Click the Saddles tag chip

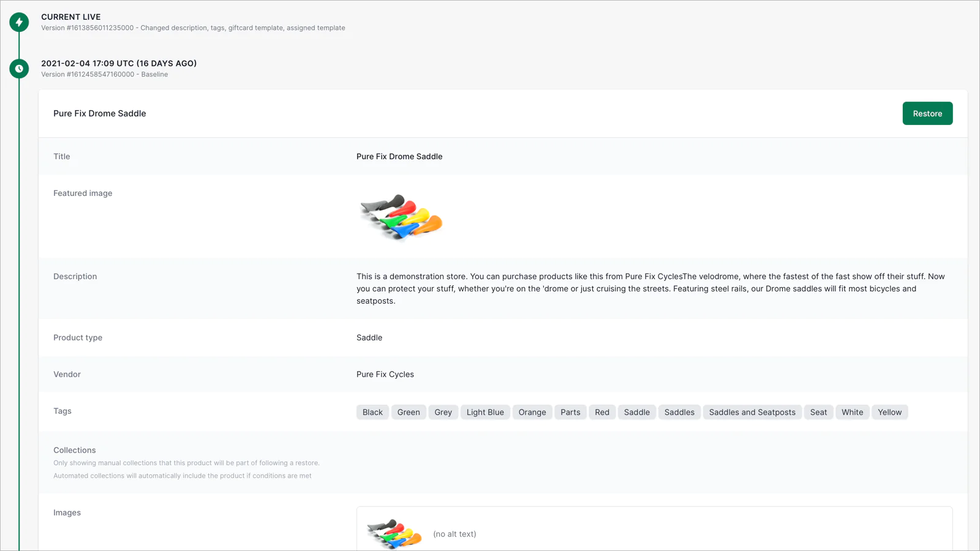679,412
